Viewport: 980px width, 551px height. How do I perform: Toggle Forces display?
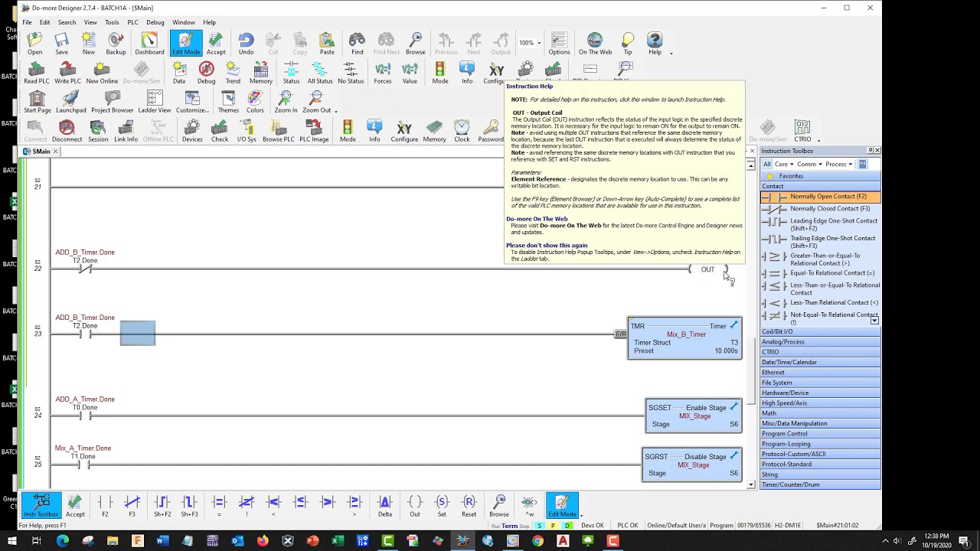pos(383,73)
